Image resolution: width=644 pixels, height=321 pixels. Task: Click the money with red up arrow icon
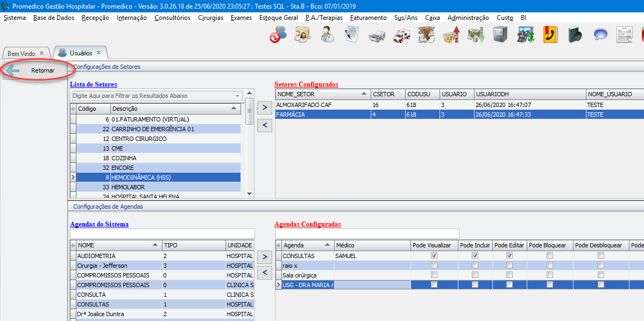coord(451,35)
